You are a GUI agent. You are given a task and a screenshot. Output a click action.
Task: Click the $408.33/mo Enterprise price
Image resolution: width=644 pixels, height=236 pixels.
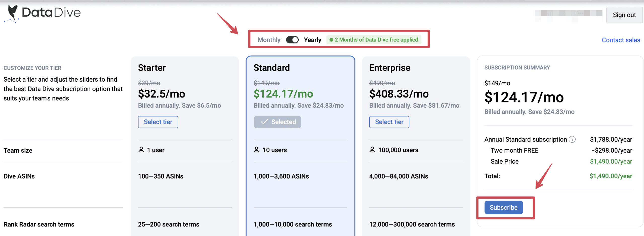399,94
